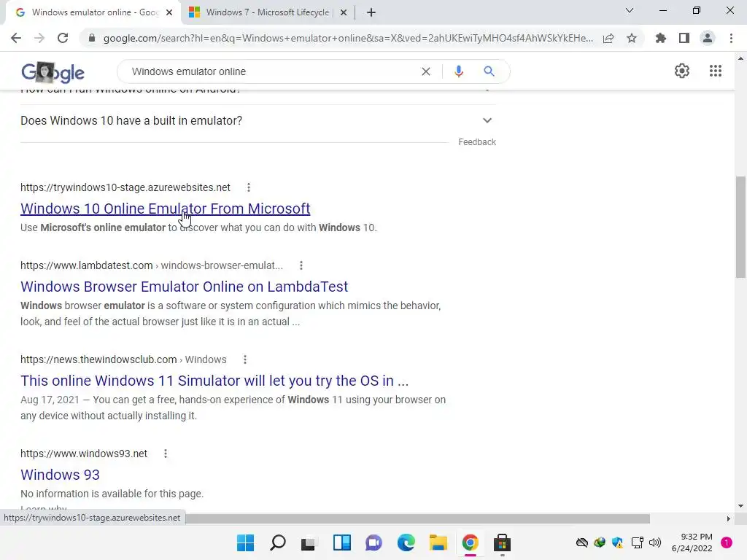This screenshot has width=747, height=560.
Task: Close the Windows 7 Lifecycle tab
Action: pos(343,12)
